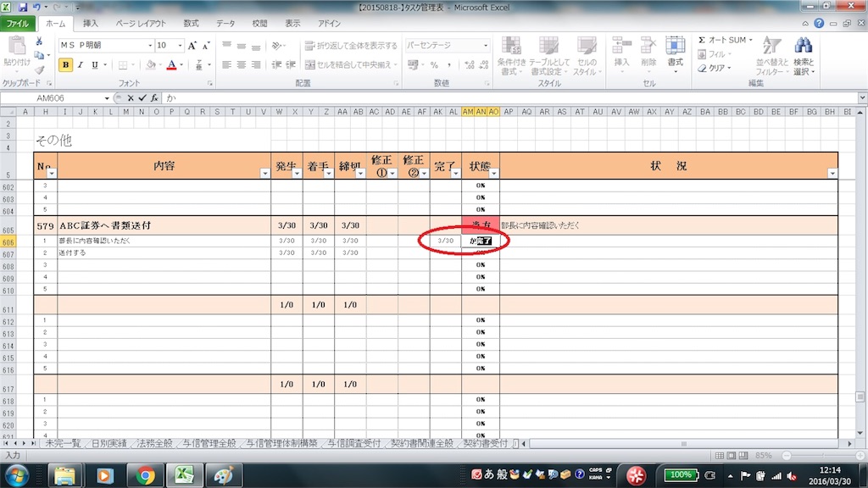The width and height of the screenshot is (868, 488).
Task: Open the 状態 column filter dropdown
Action: (x=494, y=173)
